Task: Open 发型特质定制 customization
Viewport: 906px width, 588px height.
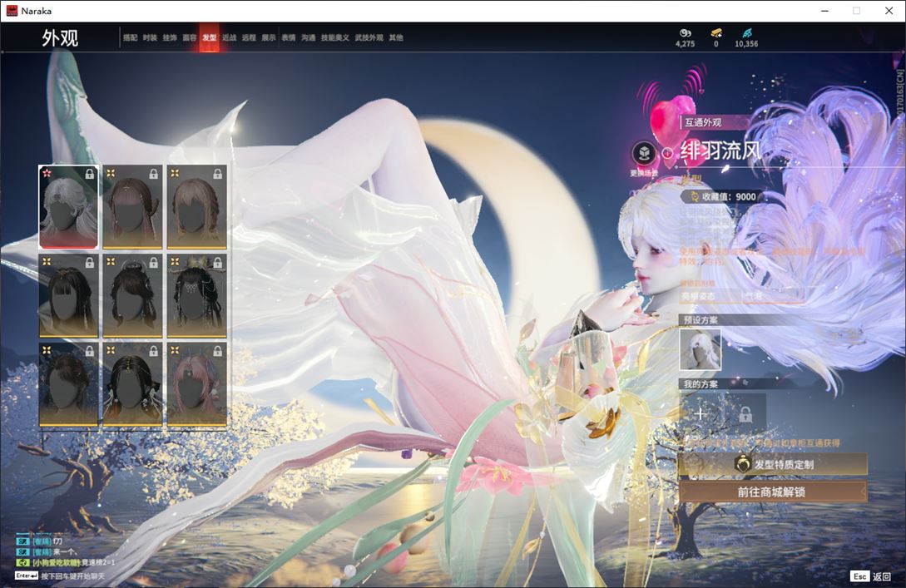Action: [x=773, y=464]
